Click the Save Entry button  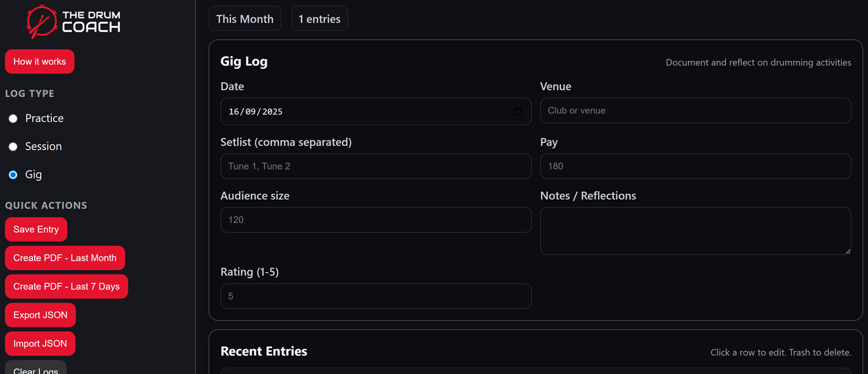(x=36, y=229)
